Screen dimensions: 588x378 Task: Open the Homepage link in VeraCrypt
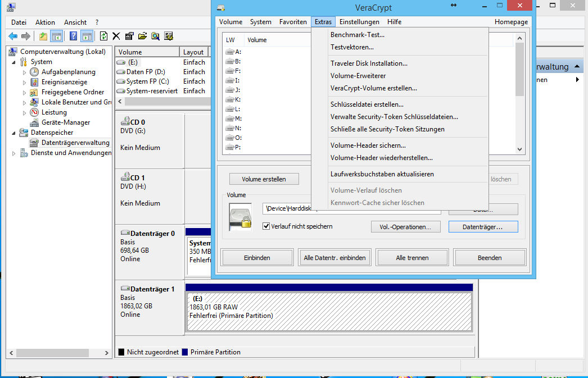coord(511,22)
